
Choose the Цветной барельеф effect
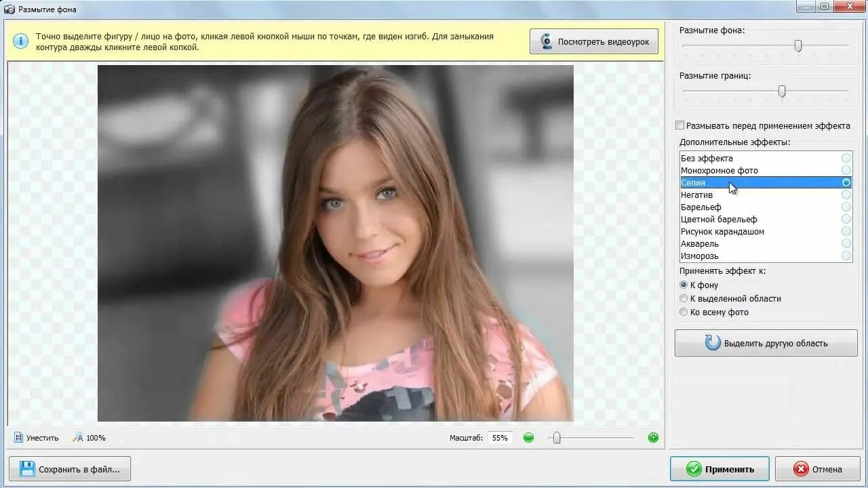pos(766,219)
